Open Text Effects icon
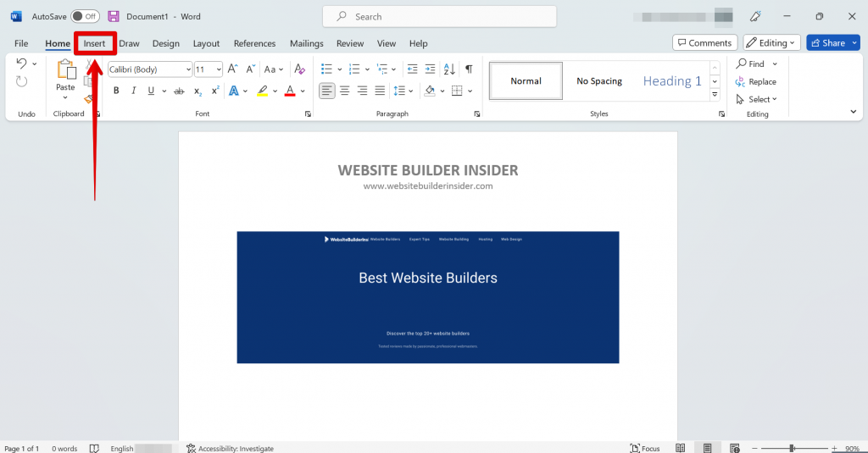868x453 pixels. tap(234, 91)
